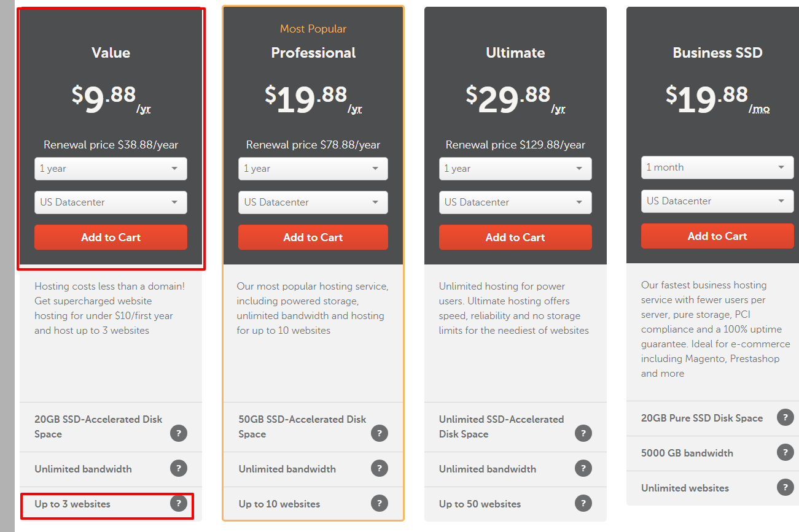Click help icon for Professional plan Unlimited bandwidth
799x532 pixels.
pyautogui.click(x=380, y=469)
